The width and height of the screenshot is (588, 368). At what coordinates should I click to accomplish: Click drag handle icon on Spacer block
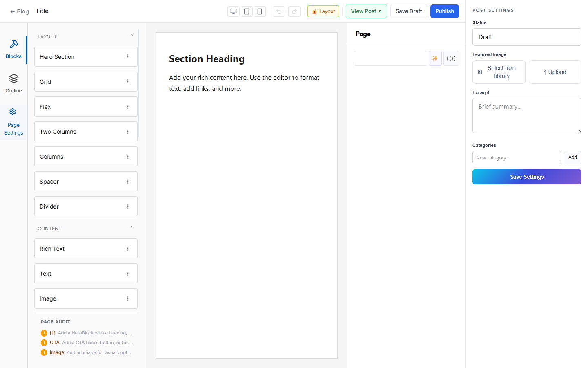(128, 182)
